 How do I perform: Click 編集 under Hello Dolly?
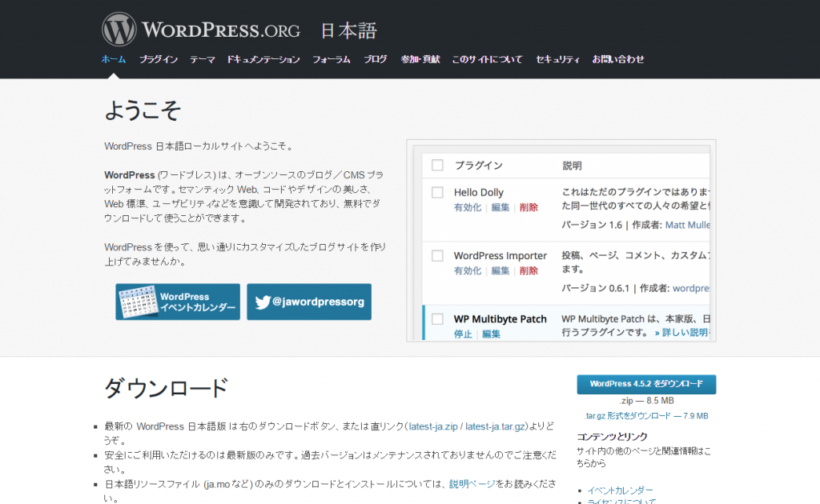pyautogui.click(x=500, y=207)
